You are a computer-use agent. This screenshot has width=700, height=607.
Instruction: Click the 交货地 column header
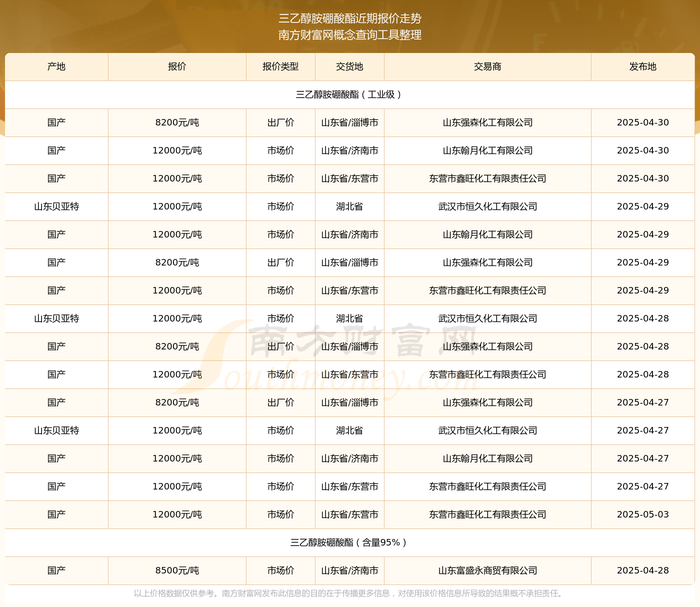(x=349, y=66)
